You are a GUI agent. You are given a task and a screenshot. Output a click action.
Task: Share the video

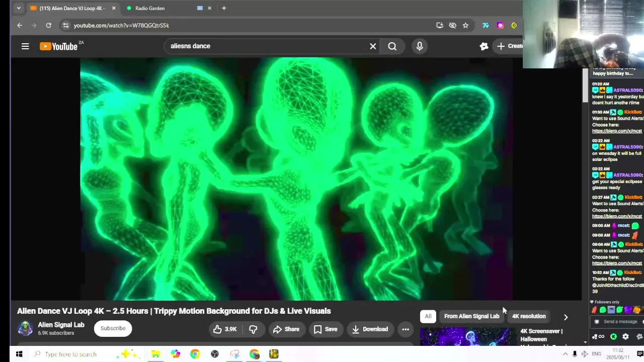(286, 329)
